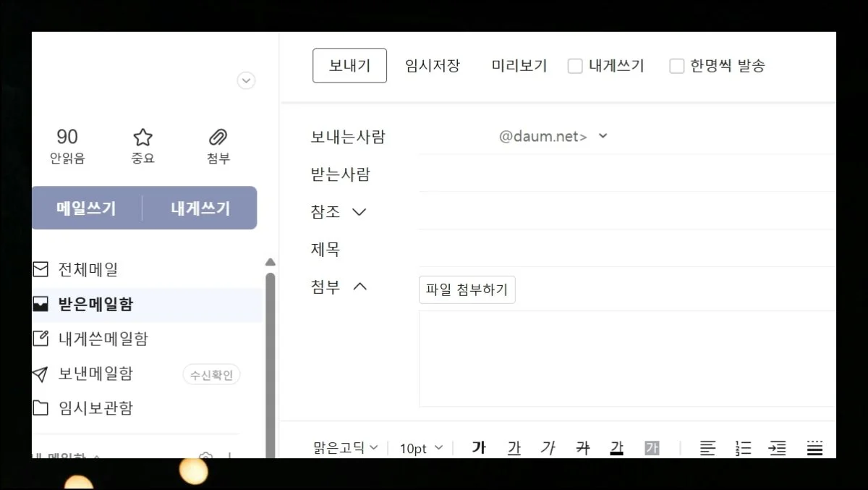
Task: Increase indent using the toolbar icon
Action: click(x=778, y=448)
